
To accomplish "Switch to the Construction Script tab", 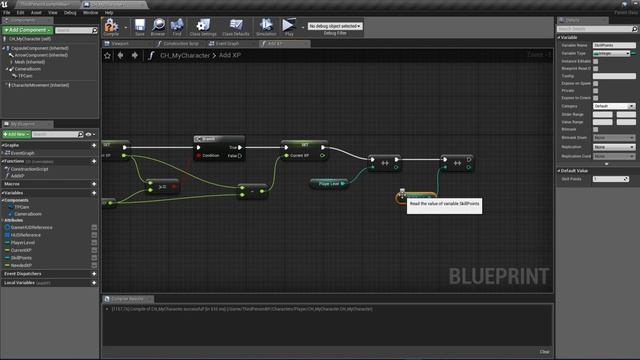I will (181, 44).
